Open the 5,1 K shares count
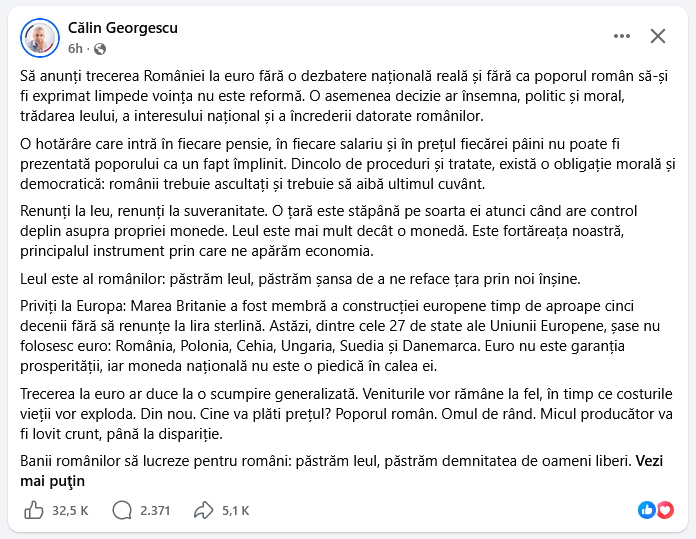Screen dimensions: 696x539 [x=236, y=511]
